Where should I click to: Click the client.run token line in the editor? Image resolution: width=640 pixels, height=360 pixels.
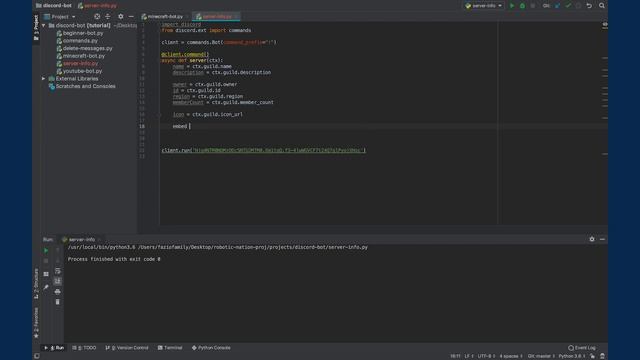pyautogui.click(x=264, y=150)
